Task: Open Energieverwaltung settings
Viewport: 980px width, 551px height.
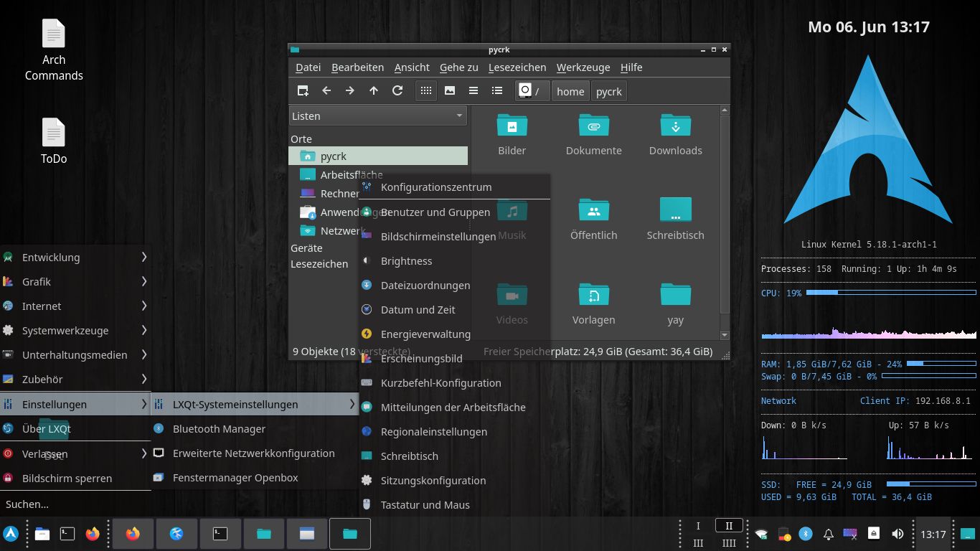Action: [454, 334]
